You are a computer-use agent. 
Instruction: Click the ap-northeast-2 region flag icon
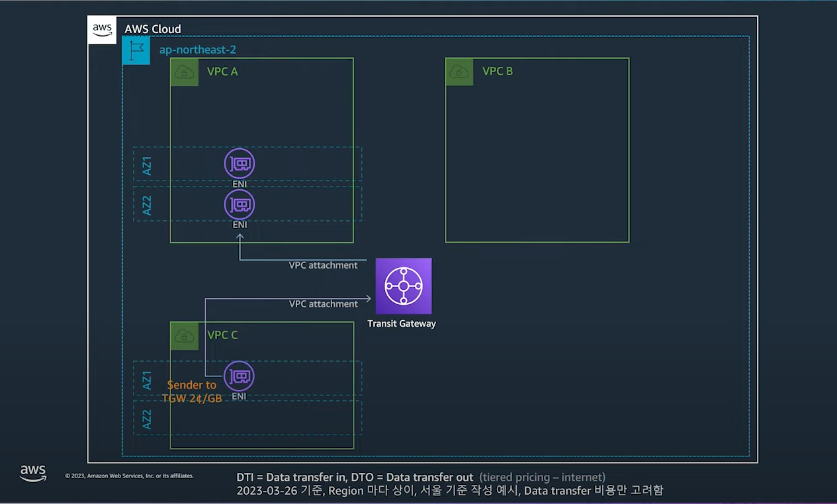click(136, 51)
